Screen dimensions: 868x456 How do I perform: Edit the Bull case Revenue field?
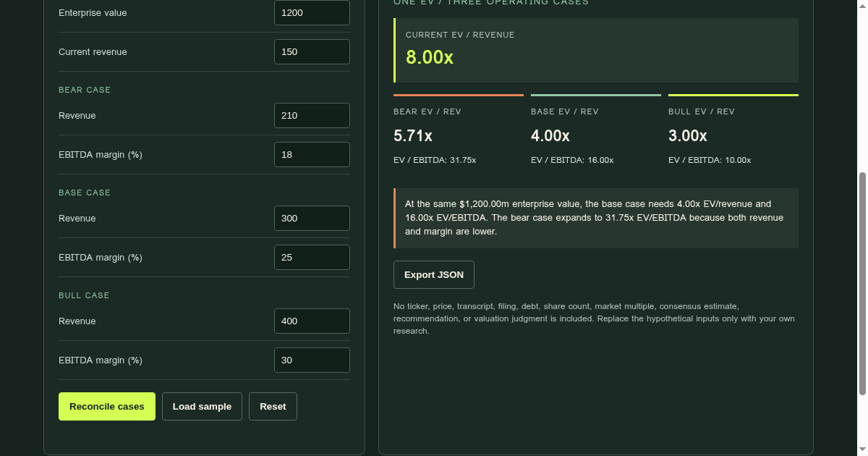click(312, 321)
